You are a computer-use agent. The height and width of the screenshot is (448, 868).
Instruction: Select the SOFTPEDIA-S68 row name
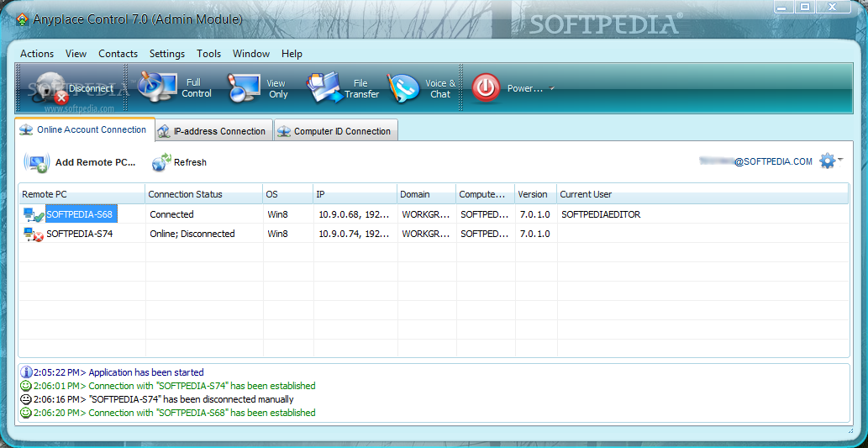click(82, 214)
